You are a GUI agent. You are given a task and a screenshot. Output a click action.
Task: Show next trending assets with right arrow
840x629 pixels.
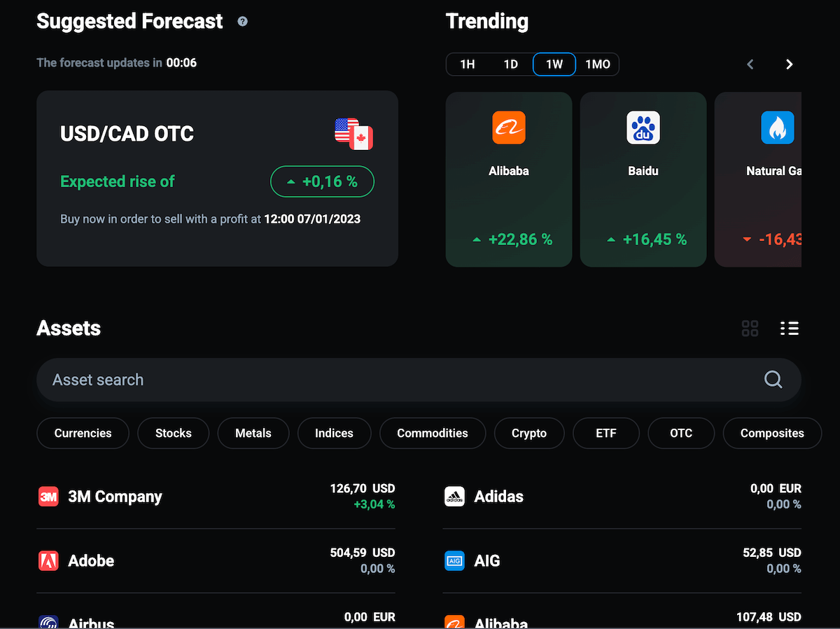click(790, 64)
